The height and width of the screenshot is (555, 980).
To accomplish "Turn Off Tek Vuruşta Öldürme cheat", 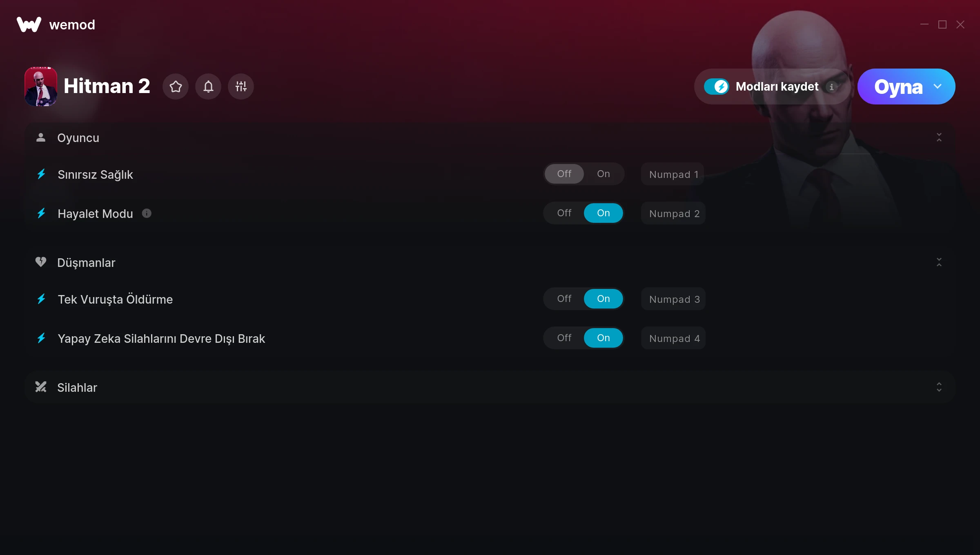I will [x=564, y=299].
